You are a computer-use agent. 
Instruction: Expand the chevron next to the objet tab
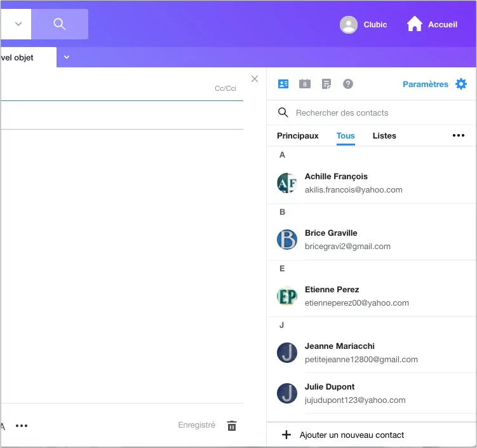[x=67, y=57]
